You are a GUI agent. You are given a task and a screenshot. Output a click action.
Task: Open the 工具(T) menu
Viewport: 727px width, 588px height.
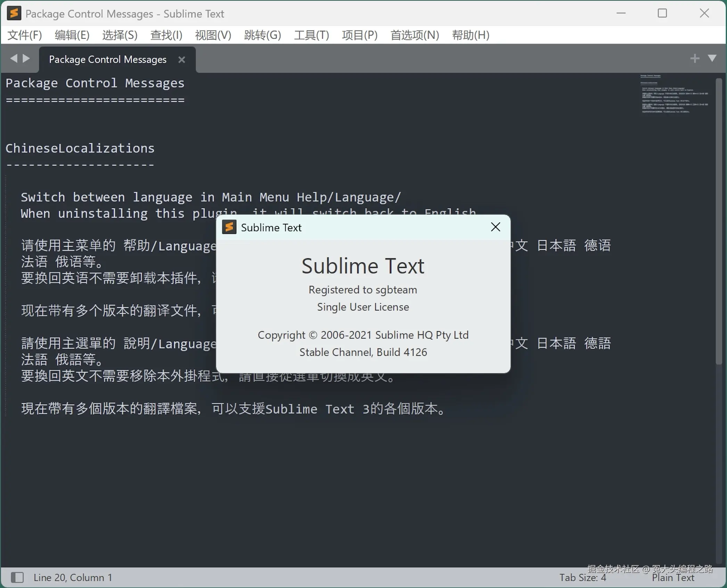pyautogui.click(x=311, y=35)
